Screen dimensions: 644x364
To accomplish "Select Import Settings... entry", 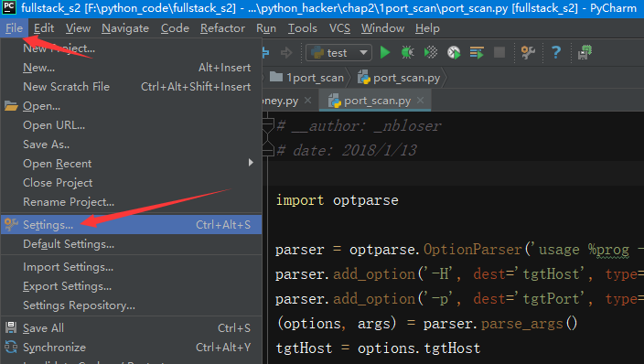I will (x=132, y=267).
